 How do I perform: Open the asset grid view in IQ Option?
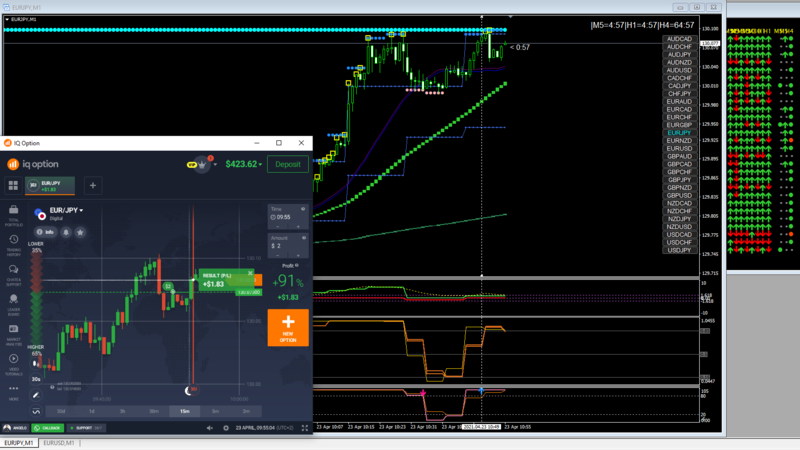(13, 186)
